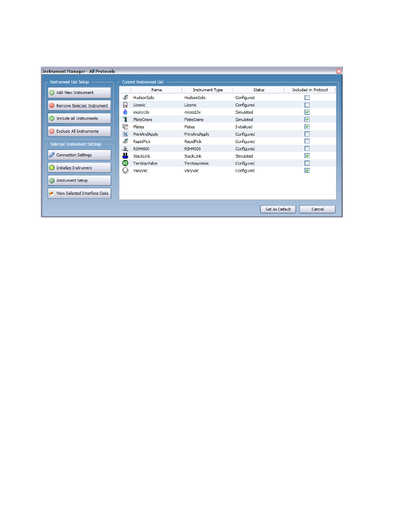
Task: Select the RapidPick name cell
Action: pos(142,142)
